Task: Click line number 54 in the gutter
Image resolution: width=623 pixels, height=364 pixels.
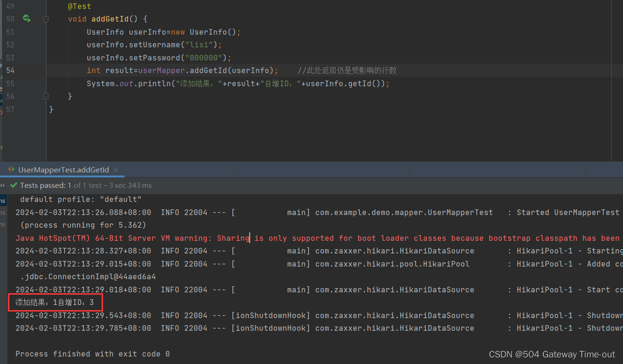Action: pos(10,70)
